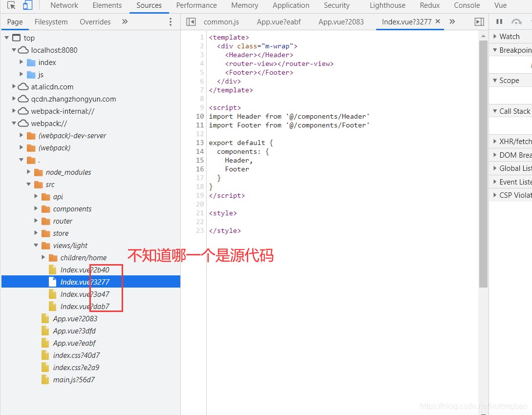This screenshot has width=532, height=415.
Task: Hide the navigator sidebar icon
Action: tap(191, 21)
